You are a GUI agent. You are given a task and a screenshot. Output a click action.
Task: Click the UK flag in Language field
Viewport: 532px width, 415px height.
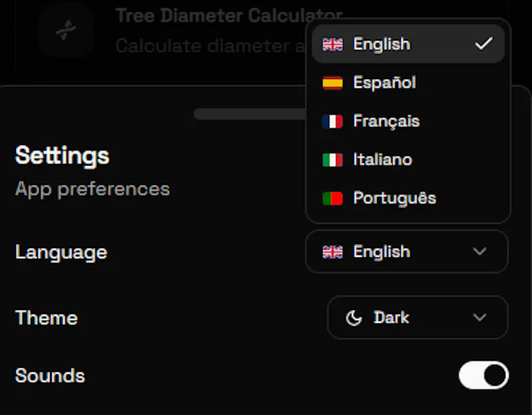tap(332, 252)
